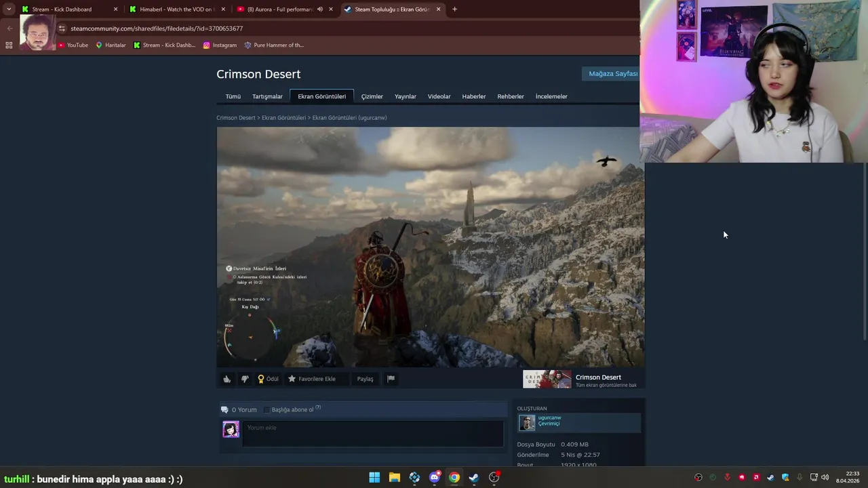Click the Crimson Desert breadcrumb link
868x488 pixels.
[236, 118]
